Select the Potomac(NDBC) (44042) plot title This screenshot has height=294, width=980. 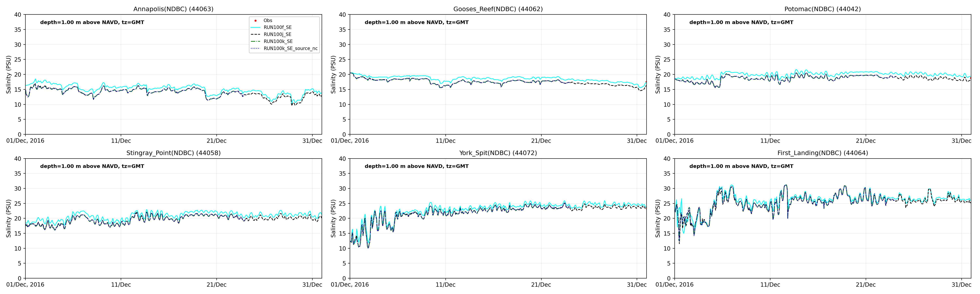[823, 9]
